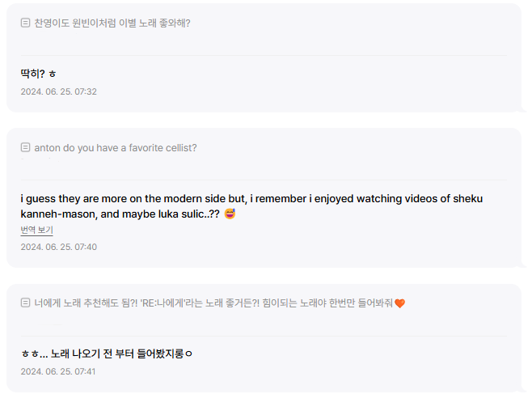This screenshot has width=532, height=398.
Task: Click the reply 'ㅎㅎ... 노래 나오기 전 부터 들어봤지롱ㅇ'
Action: click(107, 354)
